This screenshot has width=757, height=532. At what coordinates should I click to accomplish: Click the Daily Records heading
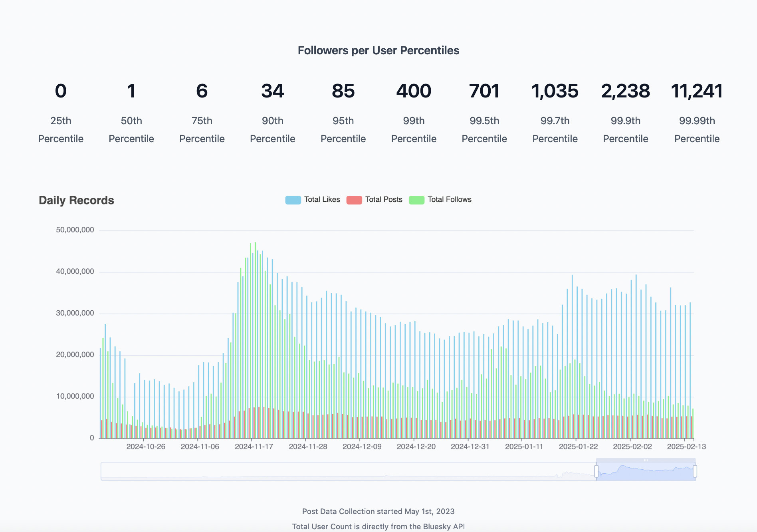[76, 200]
